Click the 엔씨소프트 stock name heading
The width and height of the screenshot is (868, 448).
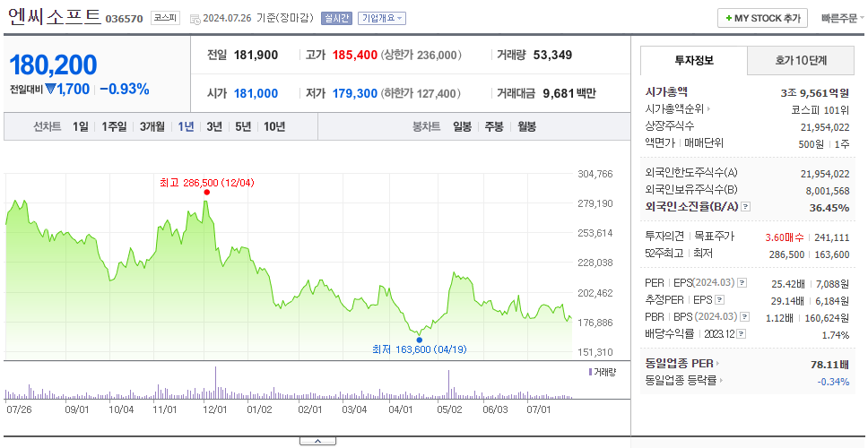(x=55, y=17)
